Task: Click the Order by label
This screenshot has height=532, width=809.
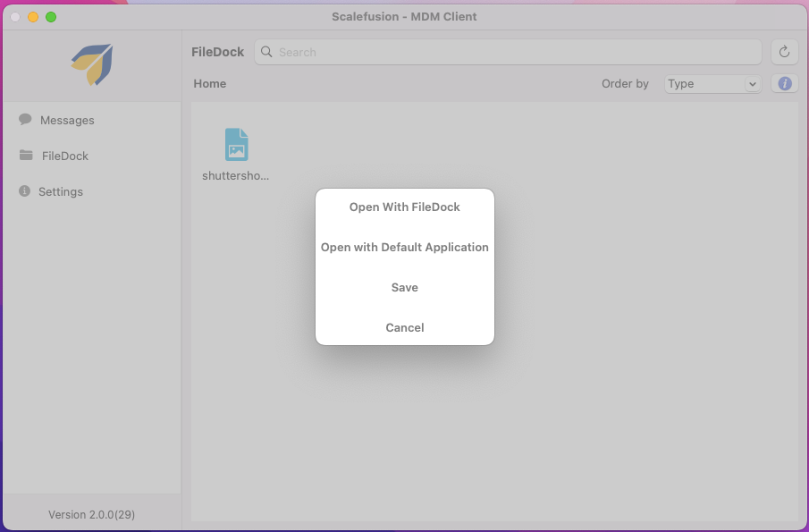Action: coord(625,83)
